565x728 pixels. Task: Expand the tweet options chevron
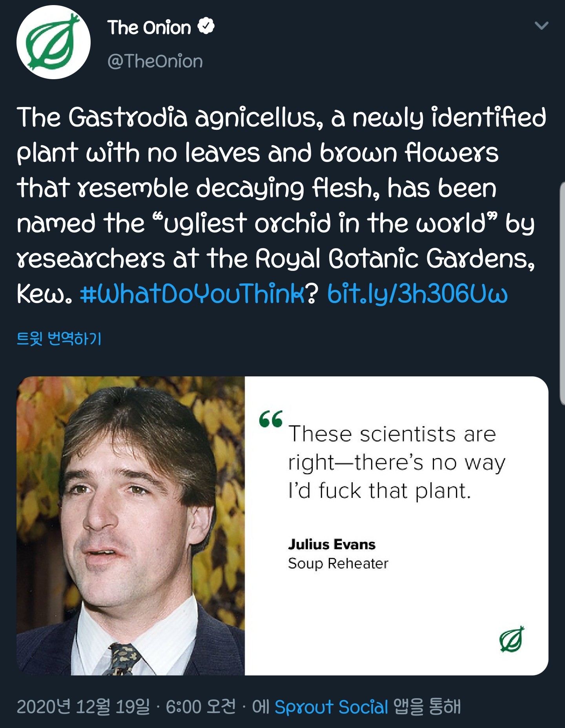pyautogui.click(x=541, y=26)
